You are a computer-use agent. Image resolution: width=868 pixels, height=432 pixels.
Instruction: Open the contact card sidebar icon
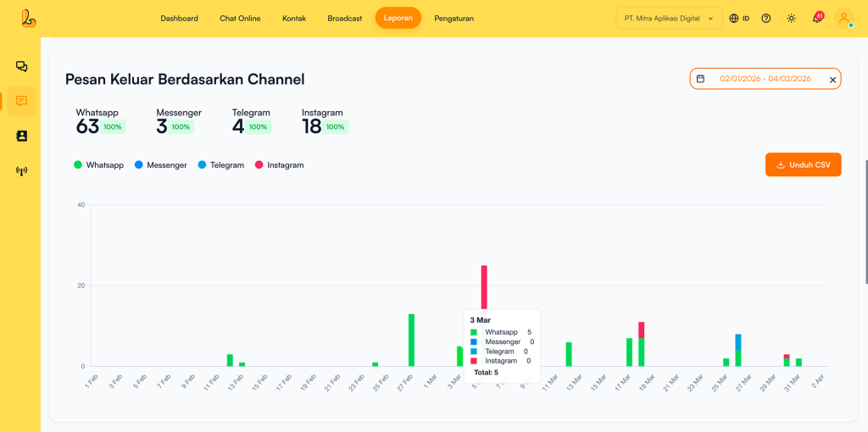click(21, 136)
